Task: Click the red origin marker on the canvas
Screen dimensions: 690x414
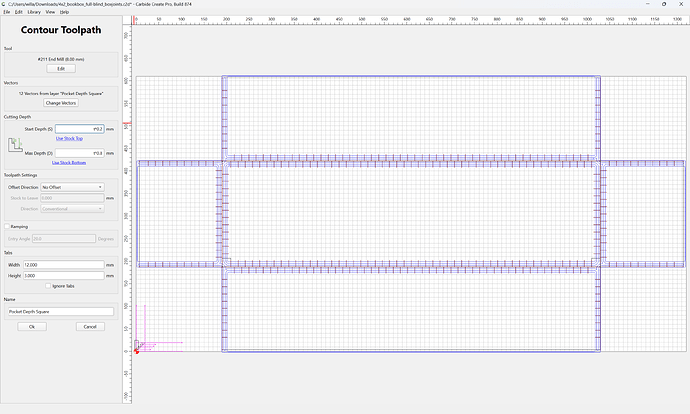Action: [137, 351]
